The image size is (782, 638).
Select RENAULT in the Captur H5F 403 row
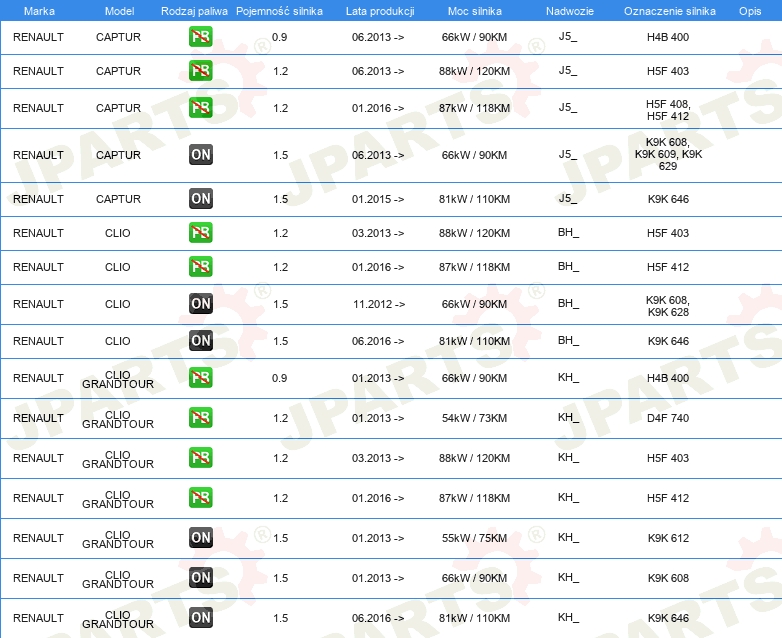point(38,71)
